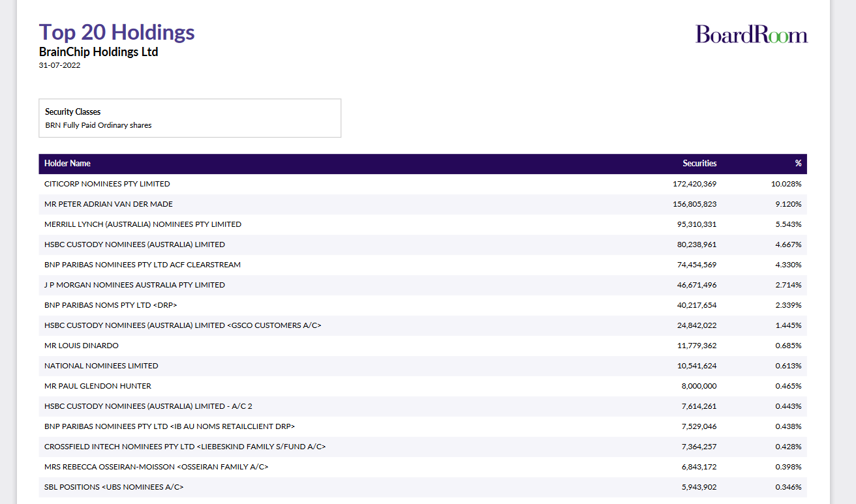Screen dimensions: 856x504
Task: Select BRN Fully Paid Ordinary shares text
Action: pyautogui.click(x=98, y=125)
